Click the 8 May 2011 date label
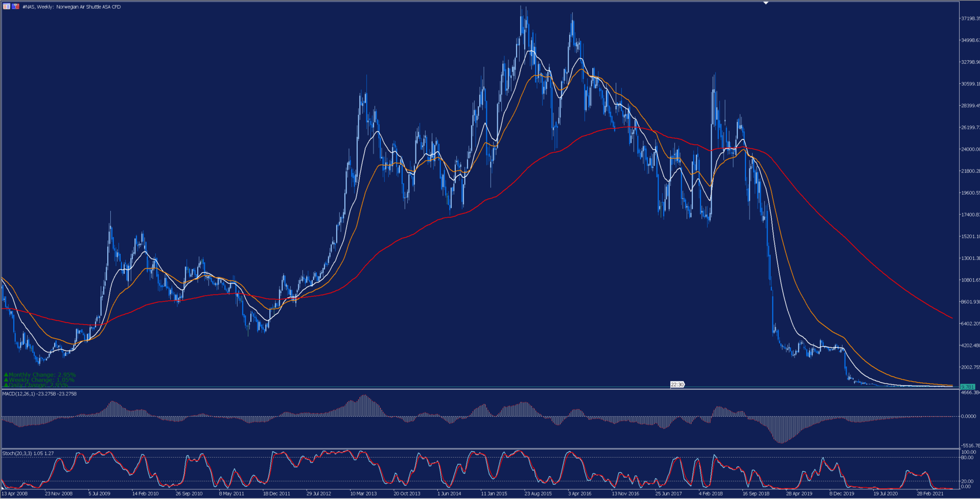The image size is (980, 499). pyautogui.click(x=232, y=494)
